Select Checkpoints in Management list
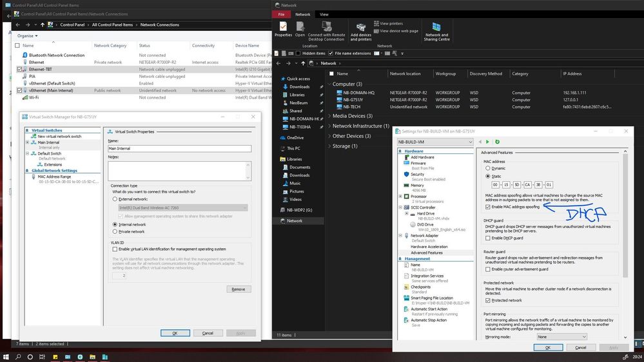The width and height of the screenshot is (644, 362). coord(420,287)
